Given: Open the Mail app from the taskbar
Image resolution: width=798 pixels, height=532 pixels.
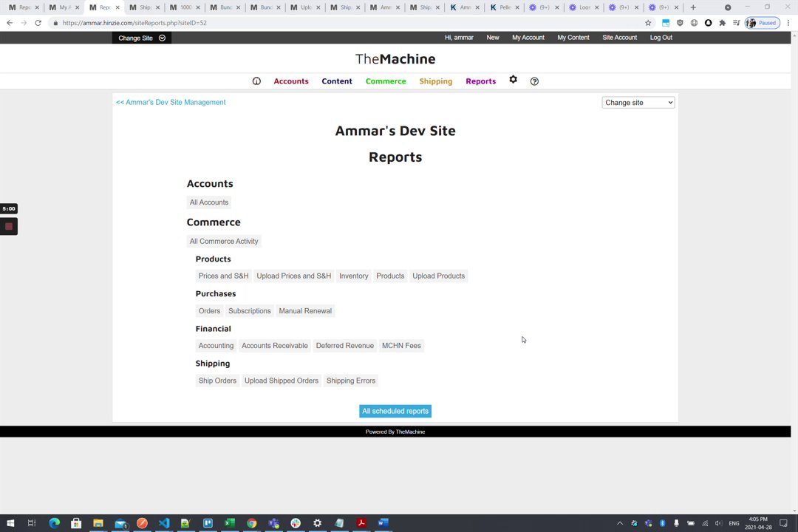Looking at the screenshot, I should point(120,523).
